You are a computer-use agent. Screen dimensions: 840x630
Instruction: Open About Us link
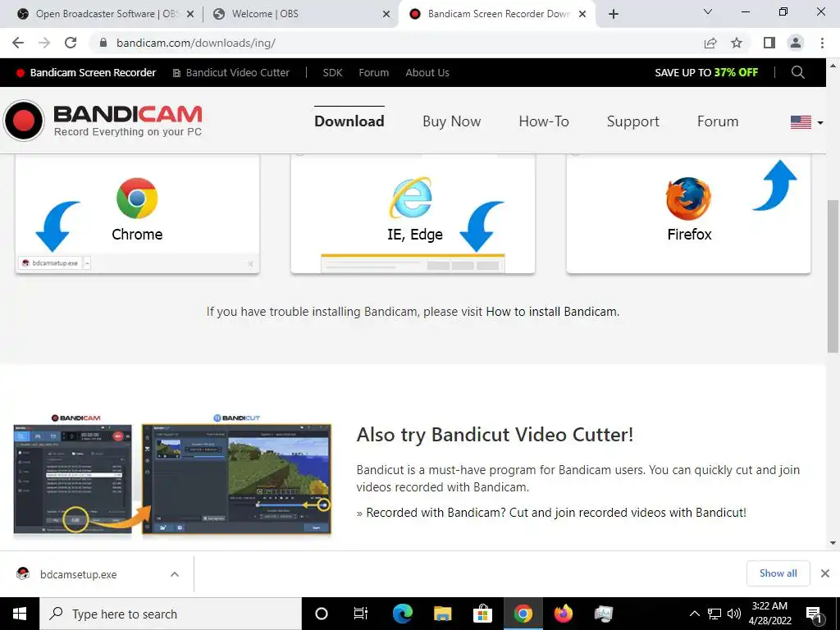[x=427, y=73]
